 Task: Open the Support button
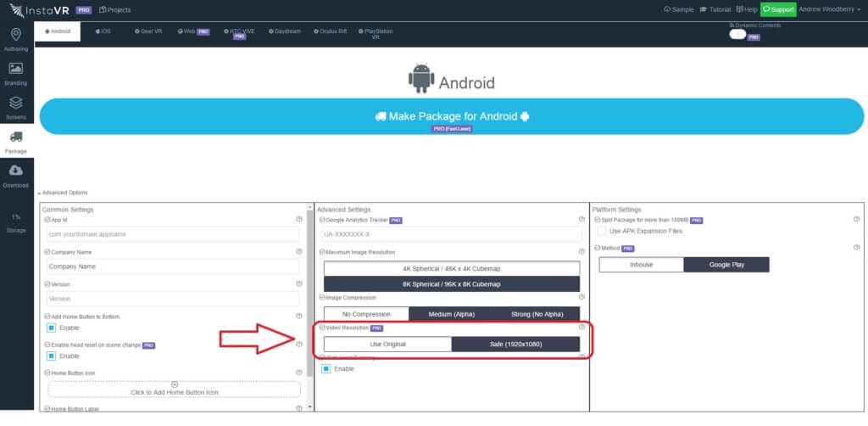click(778, 9)
